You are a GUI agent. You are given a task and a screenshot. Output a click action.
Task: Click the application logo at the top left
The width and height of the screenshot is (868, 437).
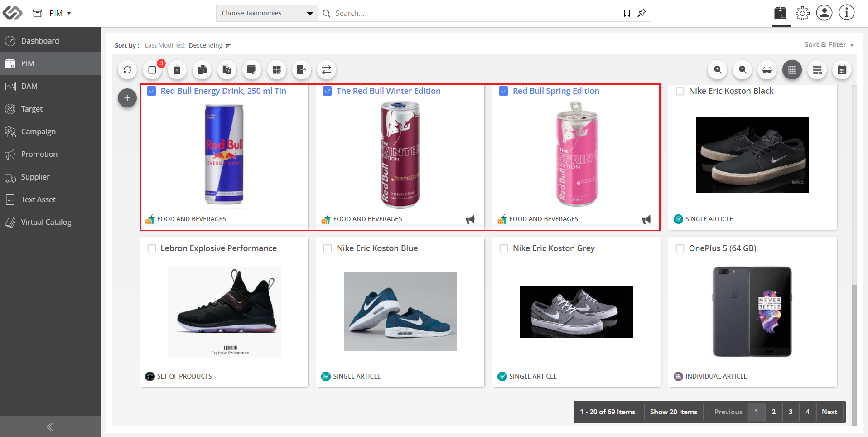(x=12, y=13)
